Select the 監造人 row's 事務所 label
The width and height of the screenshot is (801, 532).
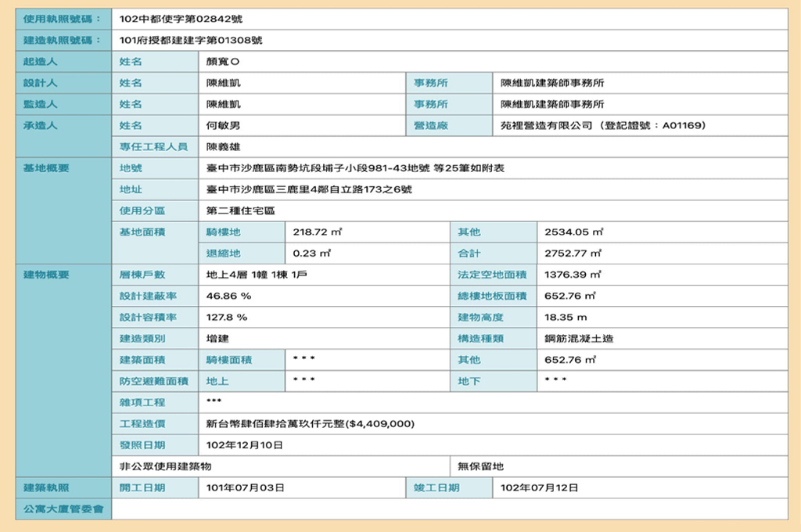tap(430, 104)
